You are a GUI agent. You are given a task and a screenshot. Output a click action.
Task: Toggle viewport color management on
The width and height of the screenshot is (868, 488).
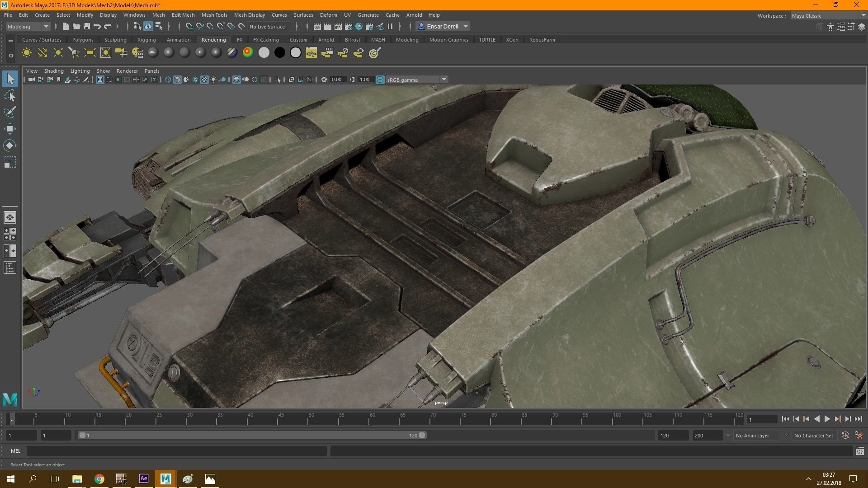[380, 80]
